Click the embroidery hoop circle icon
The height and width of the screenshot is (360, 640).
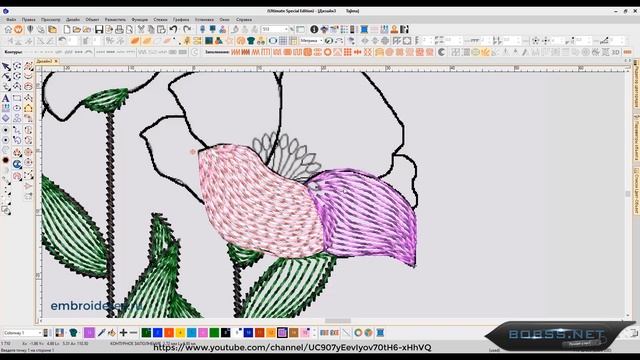point(273,41)
